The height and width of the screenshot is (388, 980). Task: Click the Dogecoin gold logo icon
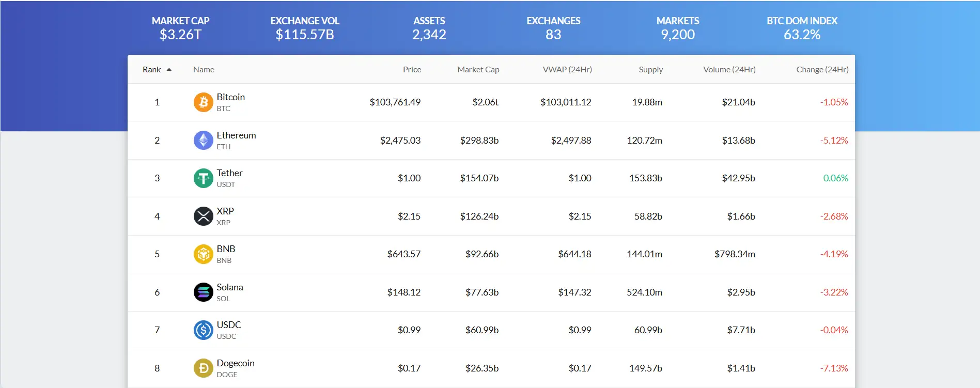point(203,368)
